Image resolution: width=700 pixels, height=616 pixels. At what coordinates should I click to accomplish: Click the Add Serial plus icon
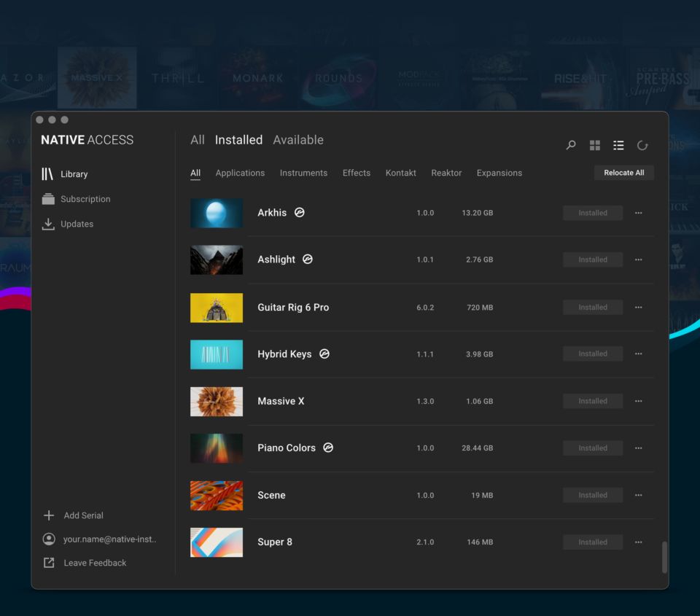[x=49, y=515]
